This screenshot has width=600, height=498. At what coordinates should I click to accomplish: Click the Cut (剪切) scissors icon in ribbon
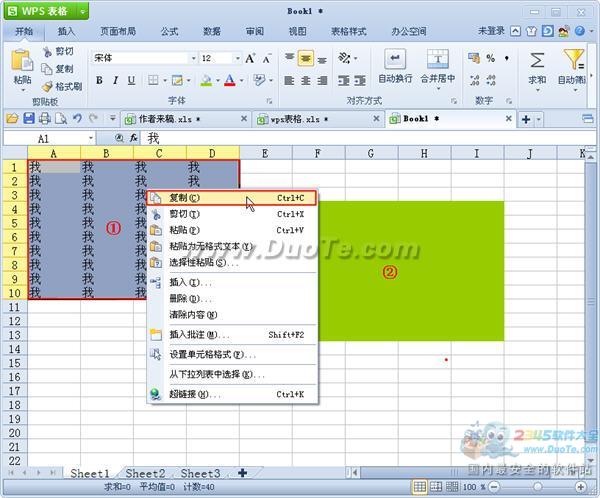47,51
